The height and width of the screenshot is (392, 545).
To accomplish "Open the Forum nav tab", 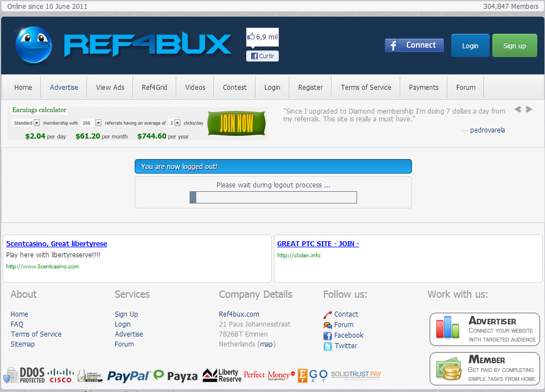I will point(466,87).
